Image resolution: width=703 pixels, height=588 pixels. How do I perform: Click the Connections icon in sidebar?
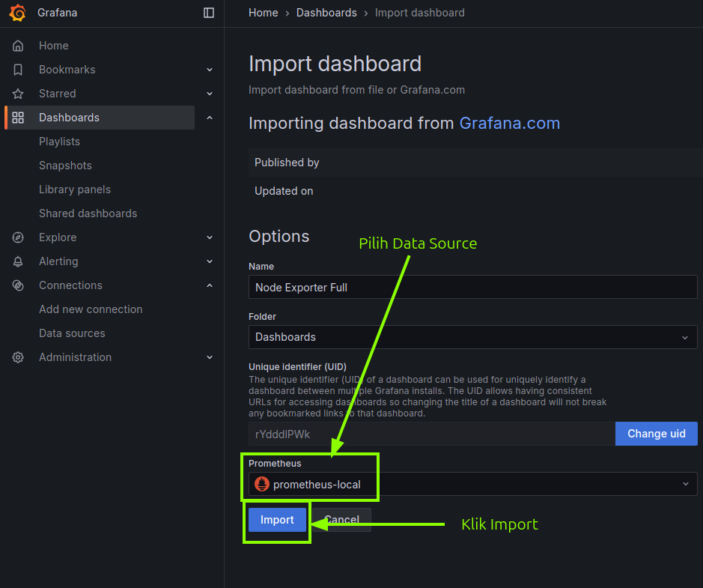(18, 285)
